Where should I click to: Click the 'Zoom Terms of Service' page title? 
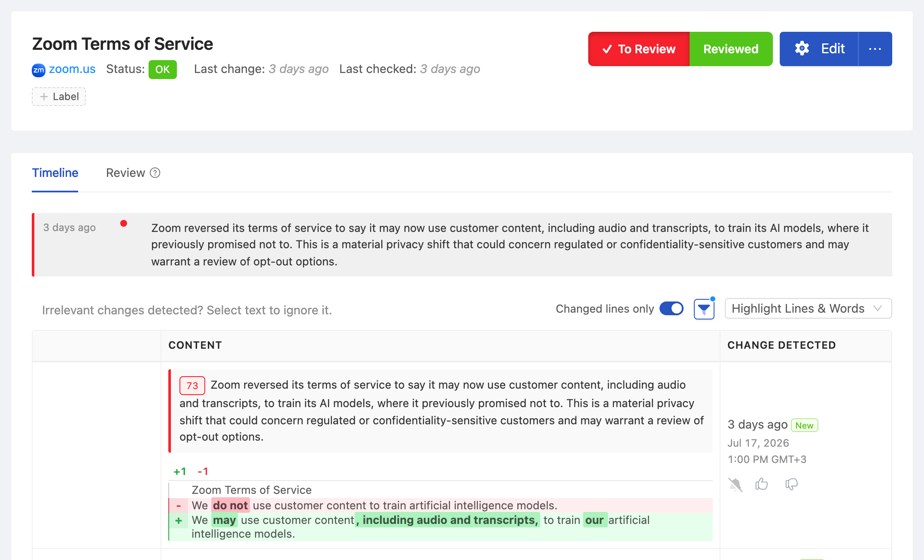(122, 44)
